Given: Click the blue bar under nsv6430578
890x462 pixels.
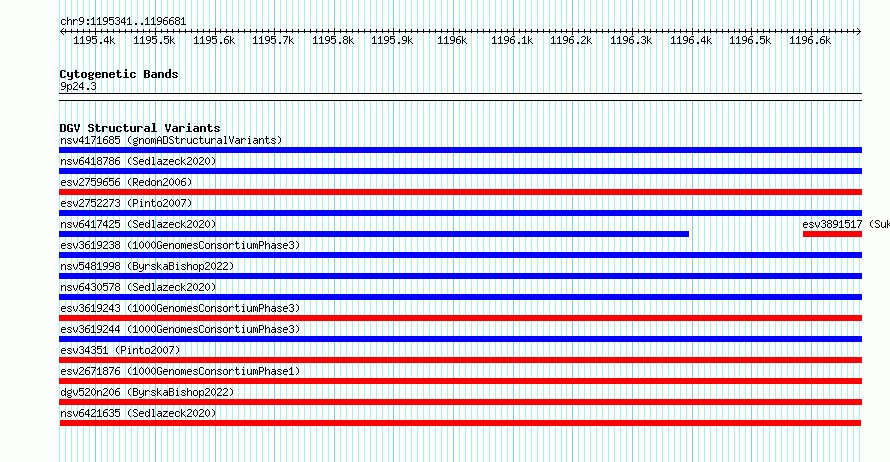Looking at the screenshot, I should coord(460,297).
